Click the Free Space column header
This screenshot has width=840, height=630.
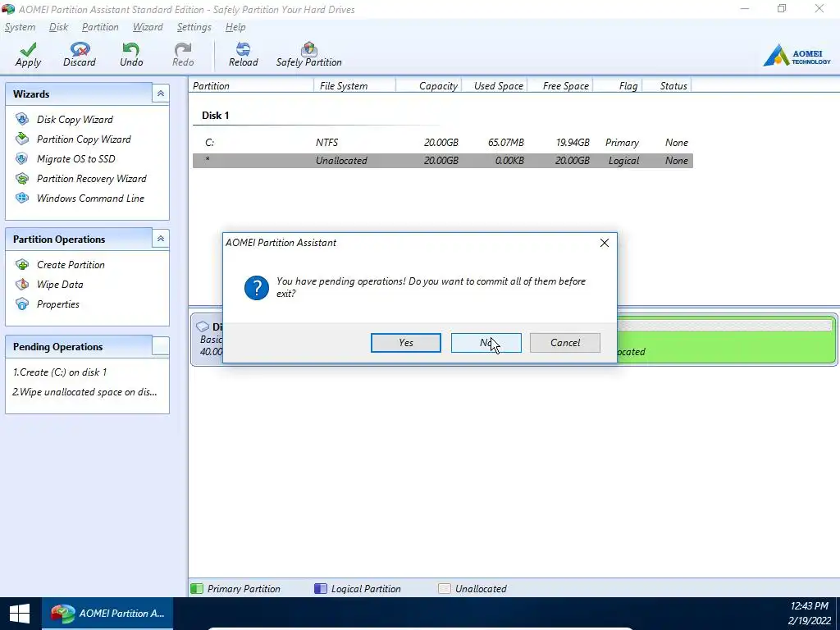click(560, 85)
